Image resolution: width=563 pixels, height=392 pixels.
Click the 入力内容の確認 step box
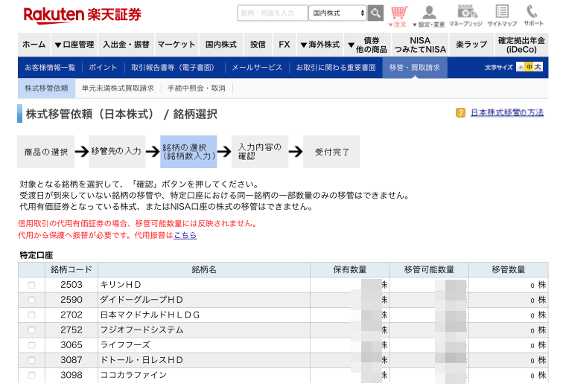click(x=260, y=152)
